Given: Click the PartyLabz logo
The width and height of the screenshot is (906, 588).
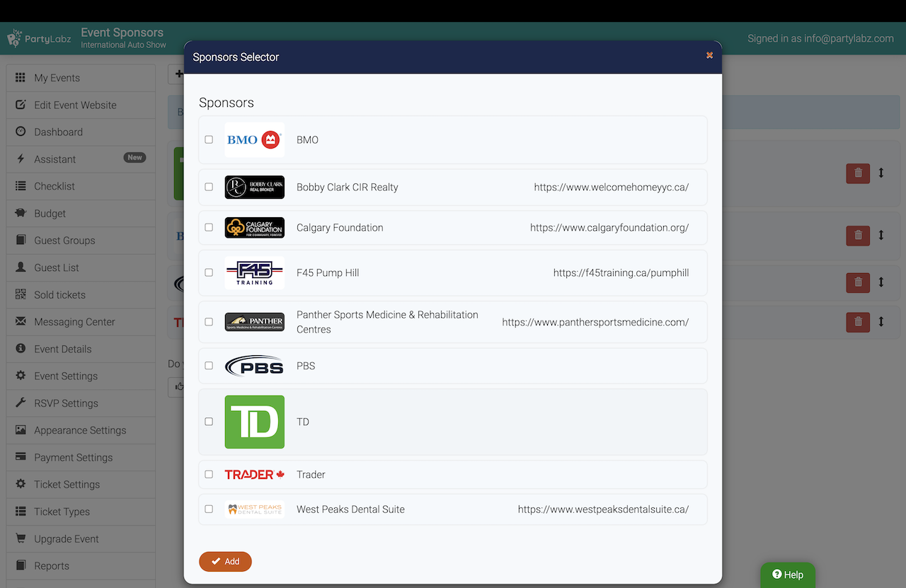Looking at the screenshot, I should 39,38.
